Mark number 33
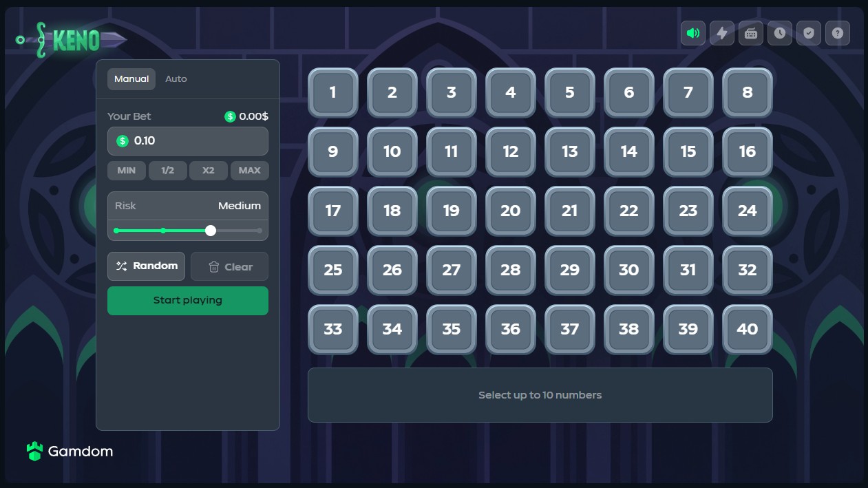 click(x=333, y=330)
